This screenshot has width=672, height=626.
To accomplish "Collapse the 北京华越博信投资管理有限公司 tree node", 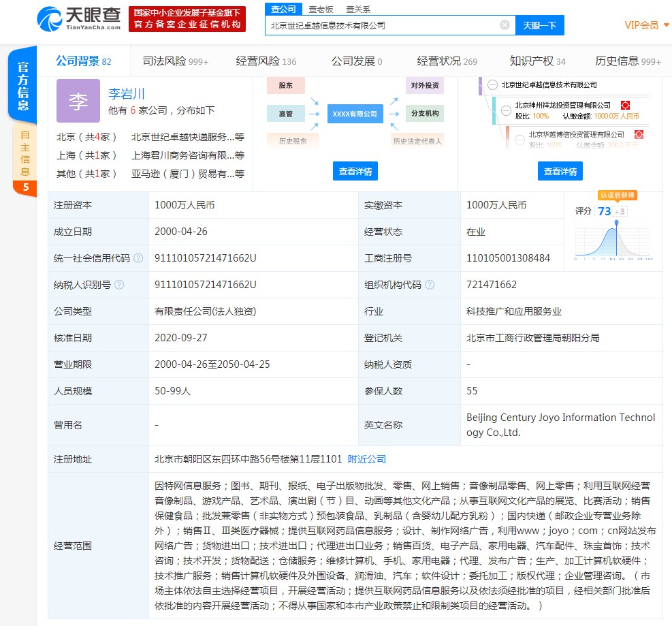I will click(520, 140).
